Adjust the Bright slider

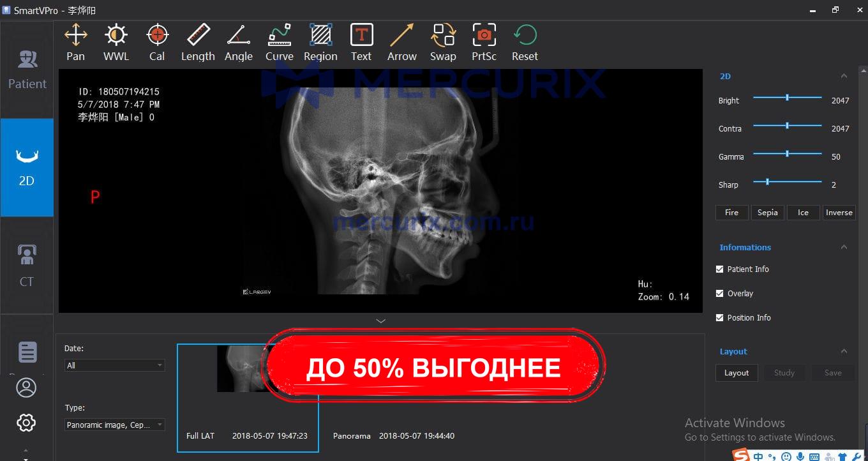point(788,98)
